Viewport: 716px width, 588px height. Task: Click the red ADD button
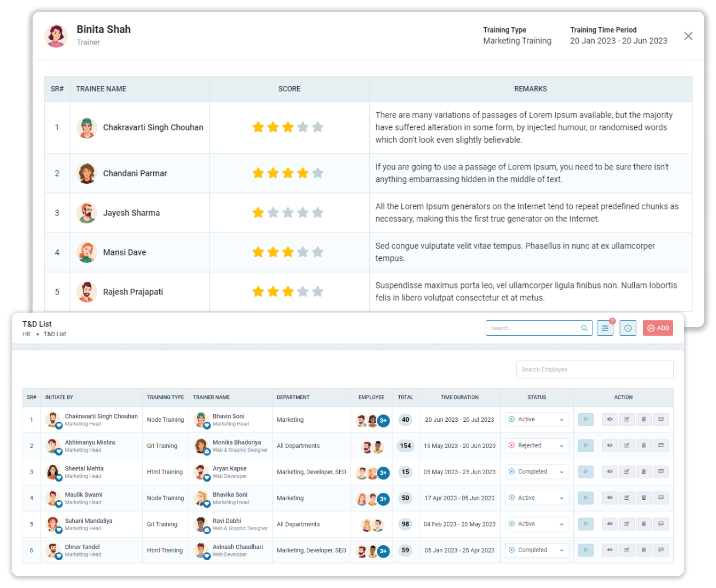[658, 328]
